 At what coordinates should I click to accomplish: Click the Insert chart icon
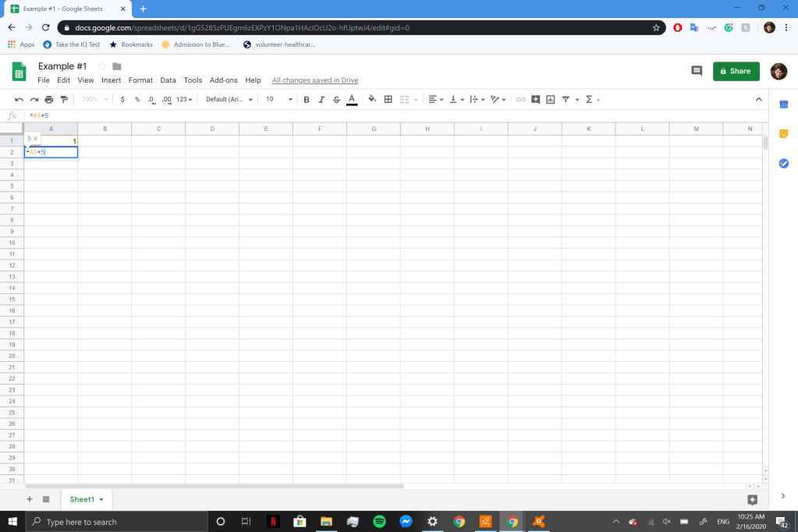tap(550, 99)
